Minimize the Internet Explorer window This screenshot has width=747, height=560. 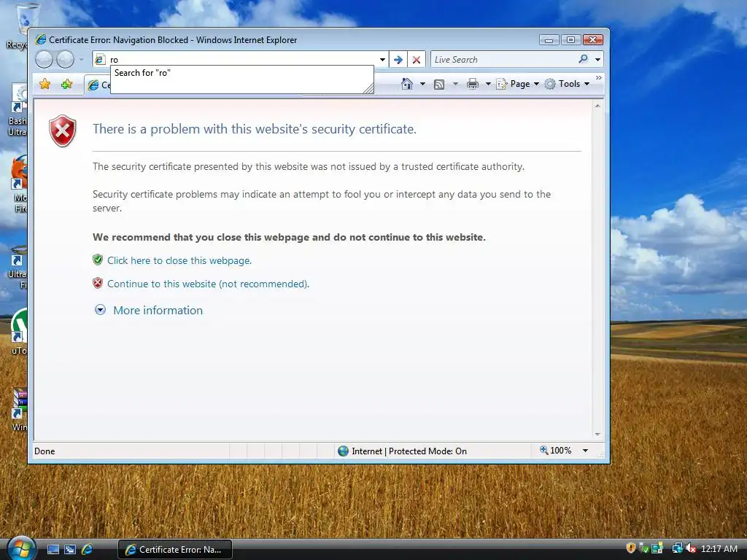coord(549,40)
